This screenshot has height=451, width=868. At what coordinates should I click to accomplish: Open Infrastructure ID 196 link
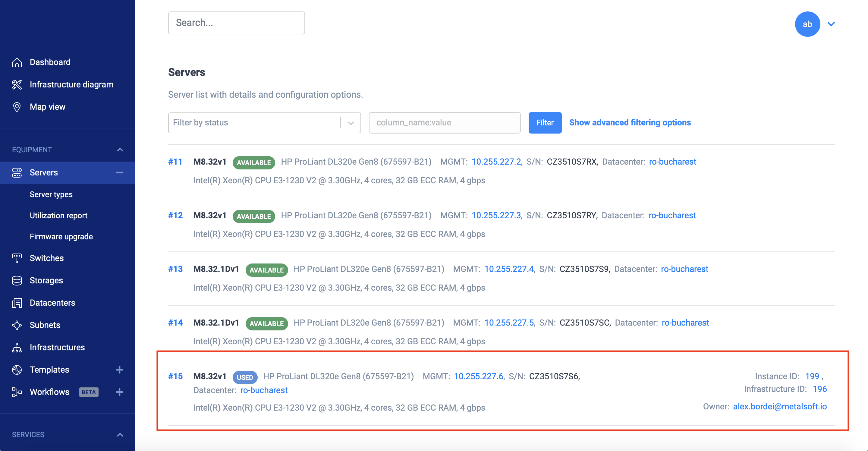[x=820, y=389]
